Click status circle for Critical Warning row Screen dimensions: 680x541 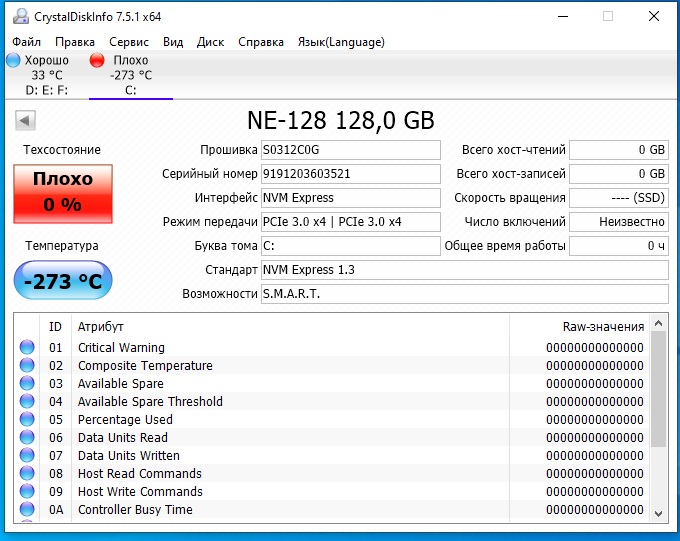[27, 347]
